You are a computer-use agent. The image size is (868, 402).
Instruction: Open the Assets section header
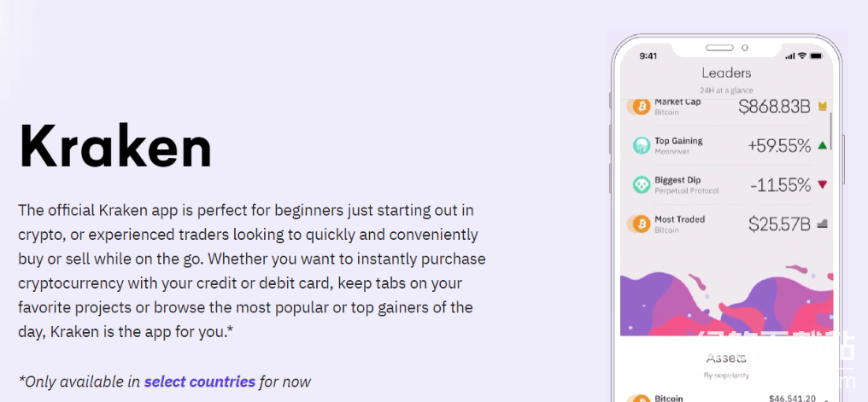click(x=726, y=359)
